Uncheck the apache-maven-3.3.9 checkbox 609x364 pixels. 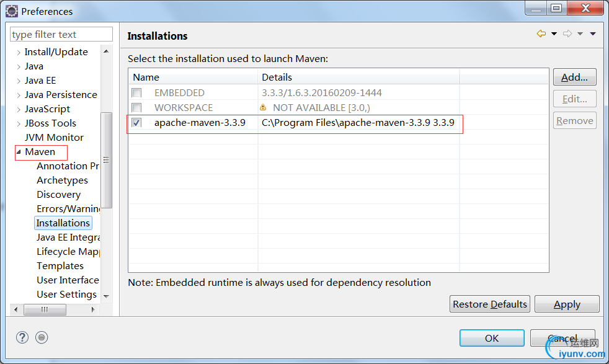click(x=136, y=123)
